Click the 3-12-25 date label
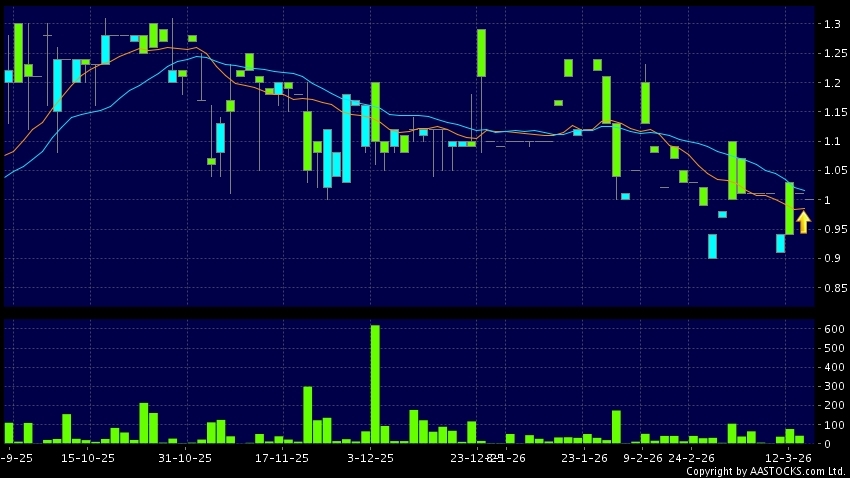Viewport: 850px width, 478px height. pos(372,457)
